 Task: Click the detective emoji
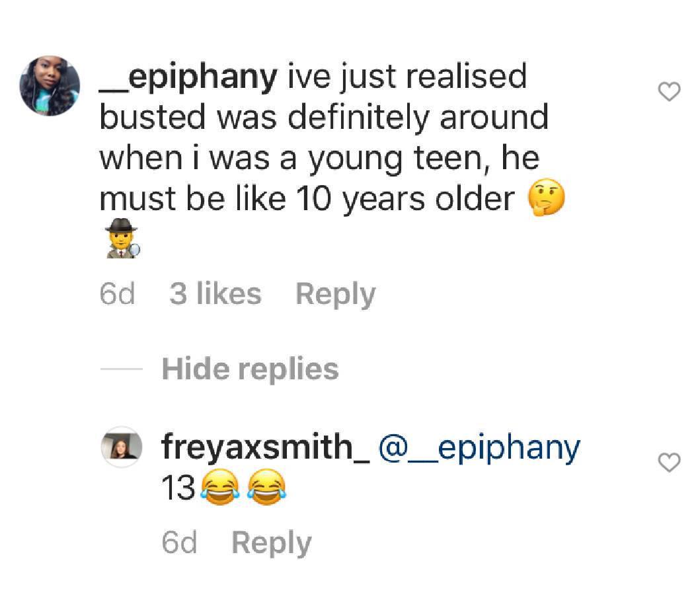coord(122,239)
